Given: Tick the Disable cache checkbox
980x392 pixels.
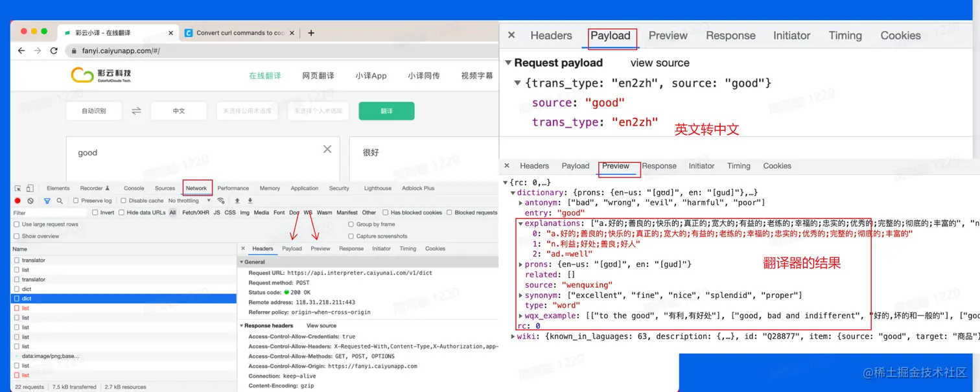Looking at the screenshot, I should tap(124, 201).
